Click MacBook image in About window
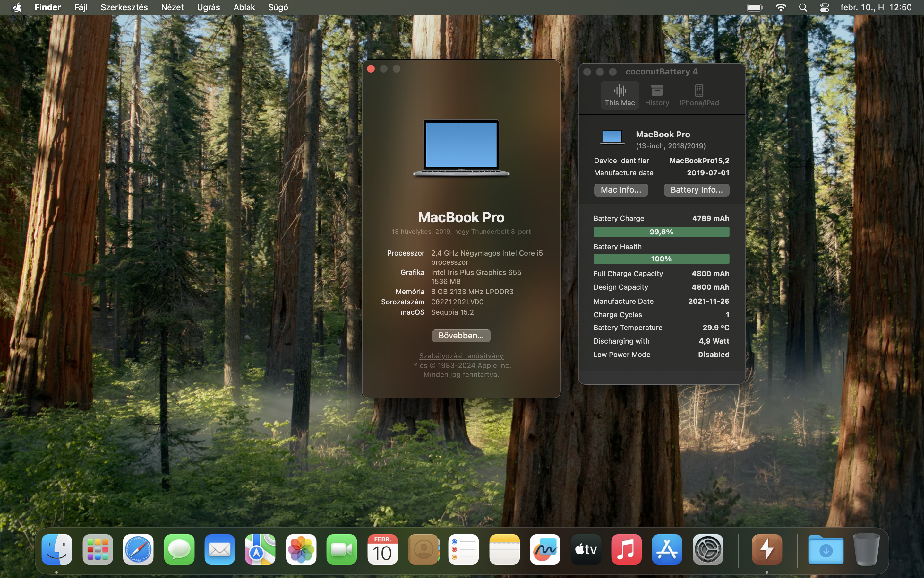The image size is (924, 578). coord(461,148)
